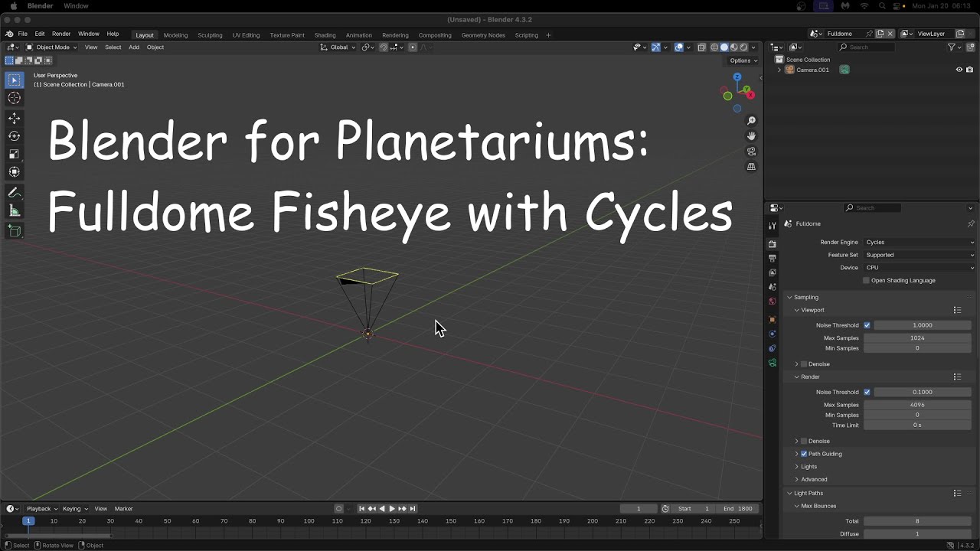
Task: Toggle snapping magnet in viewport header
Action: click(x=384, y=47)
